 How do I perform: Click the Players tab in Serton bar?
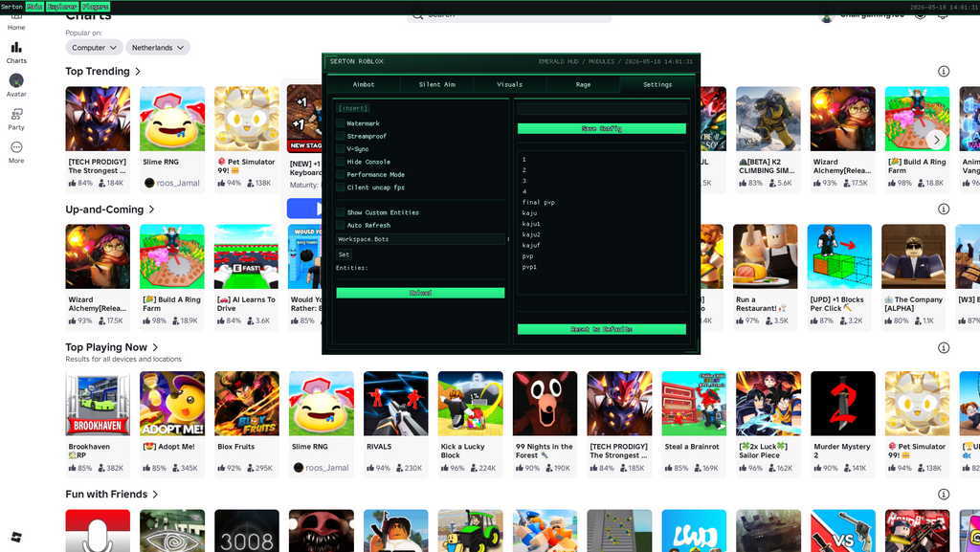[x=95, y=7]
